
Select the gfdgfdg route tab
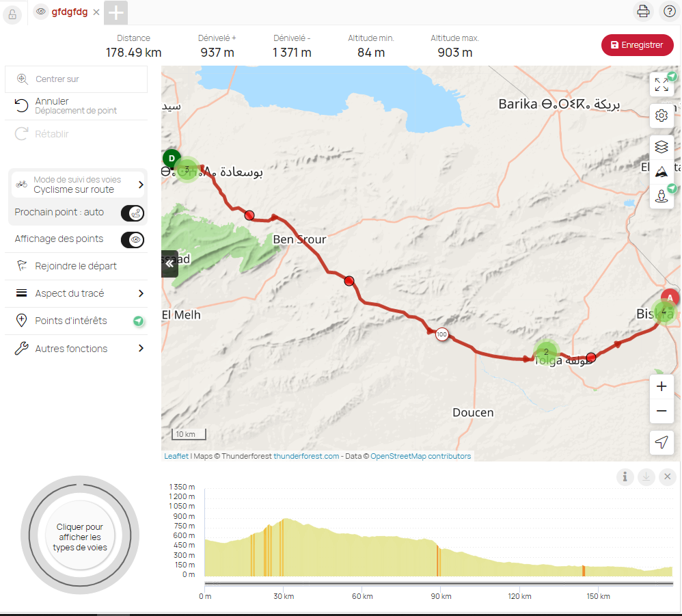[x=69, y=12]
